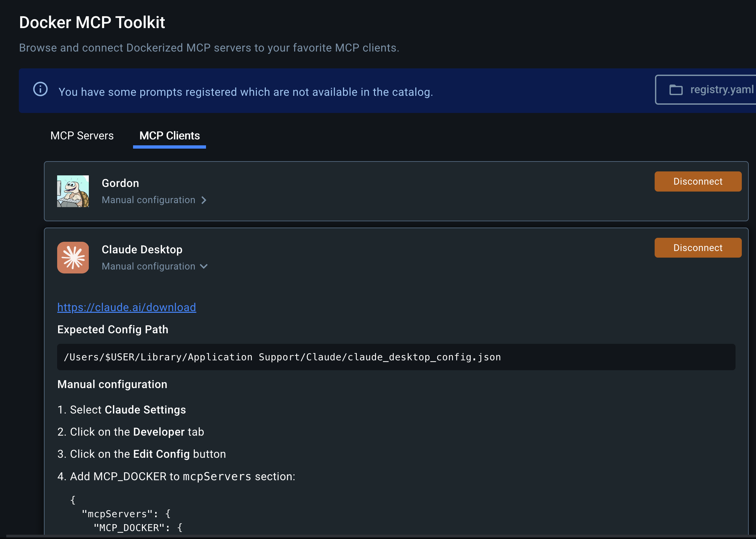Select the MCP Clients tab

169,136
